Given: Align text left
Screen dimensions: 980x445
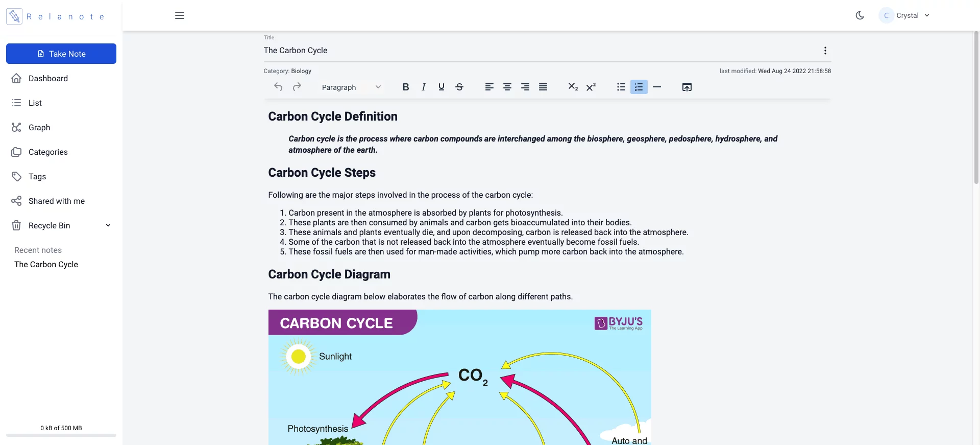Looking at the screenshot, I should coord(489,87).
